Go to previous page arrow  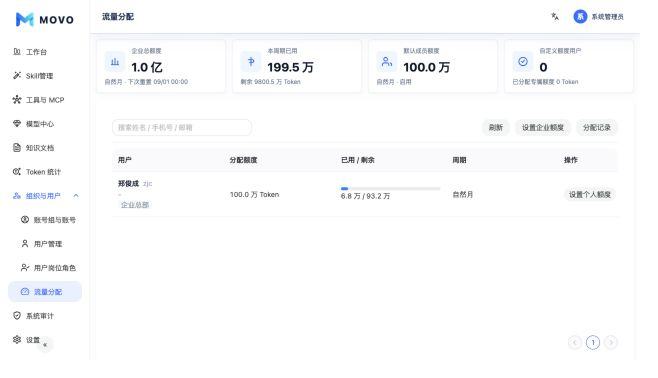point(574,342)
